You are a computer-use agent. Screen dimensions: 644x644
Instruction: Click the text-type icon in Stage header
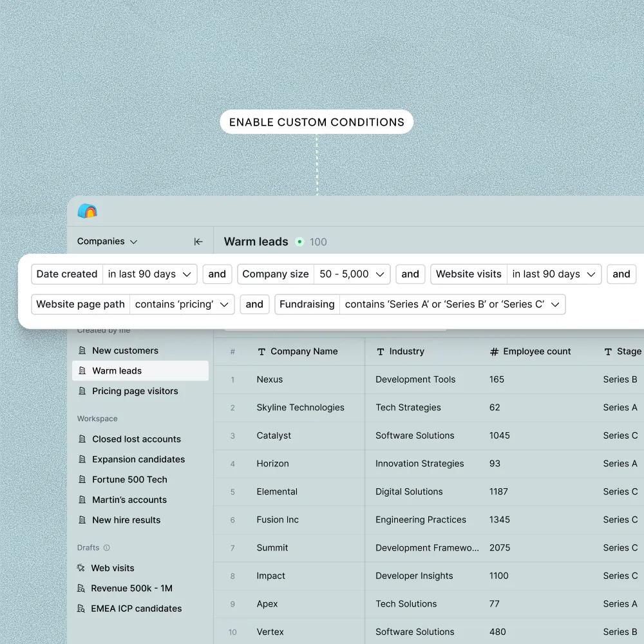pos(608,352)
